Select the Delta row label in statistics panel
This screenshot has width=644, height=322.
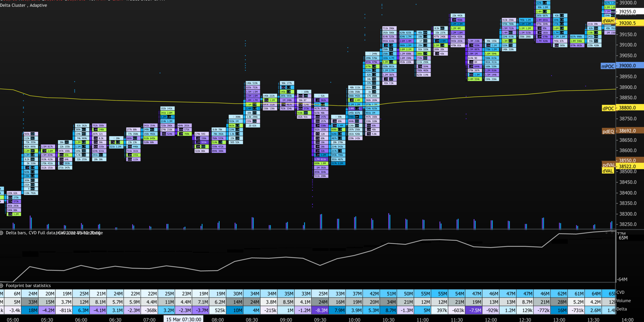pos(622,310)
